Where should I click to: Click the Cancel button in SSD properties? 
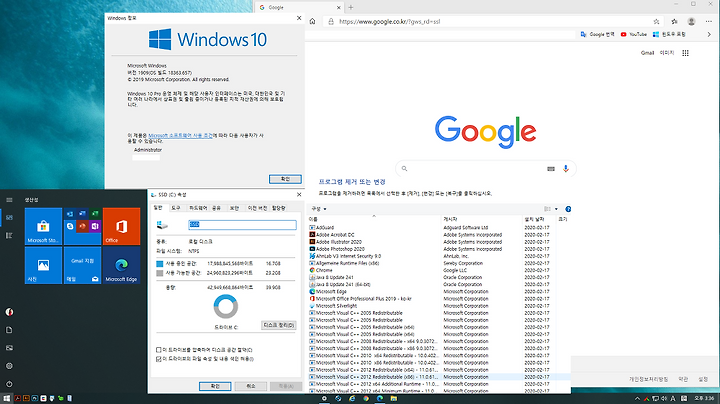(x=251, y=386)
